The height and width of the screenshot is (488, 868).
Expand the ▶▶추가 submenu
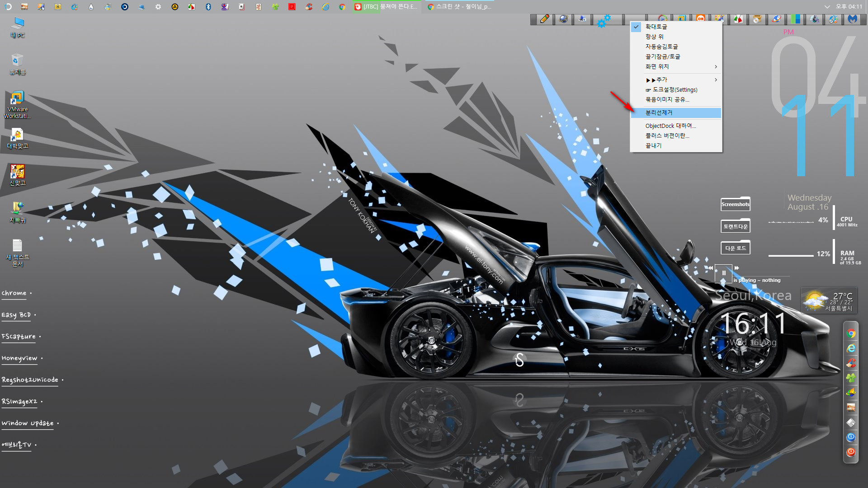[676, 80]
